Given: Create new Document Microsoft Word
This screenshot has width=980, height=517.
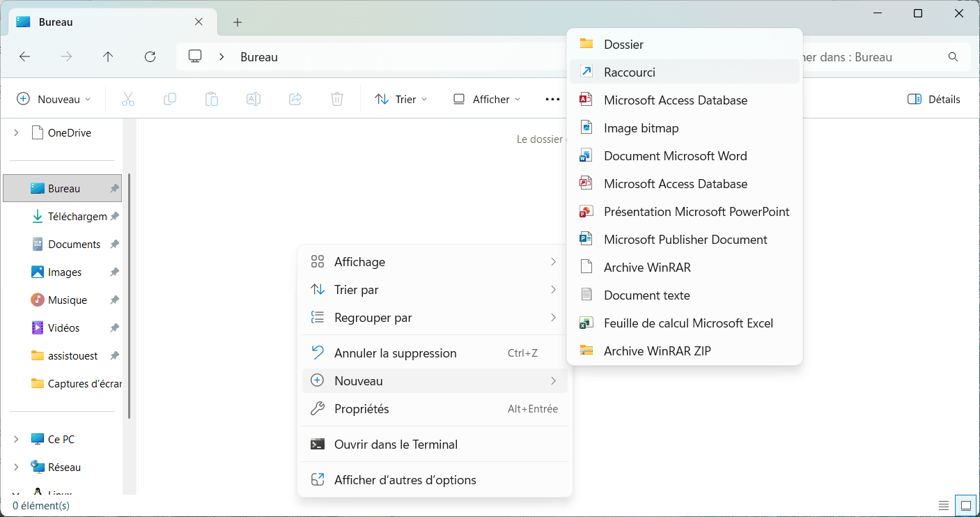Looking at the screenshot, I should click(x=685, y=156).
